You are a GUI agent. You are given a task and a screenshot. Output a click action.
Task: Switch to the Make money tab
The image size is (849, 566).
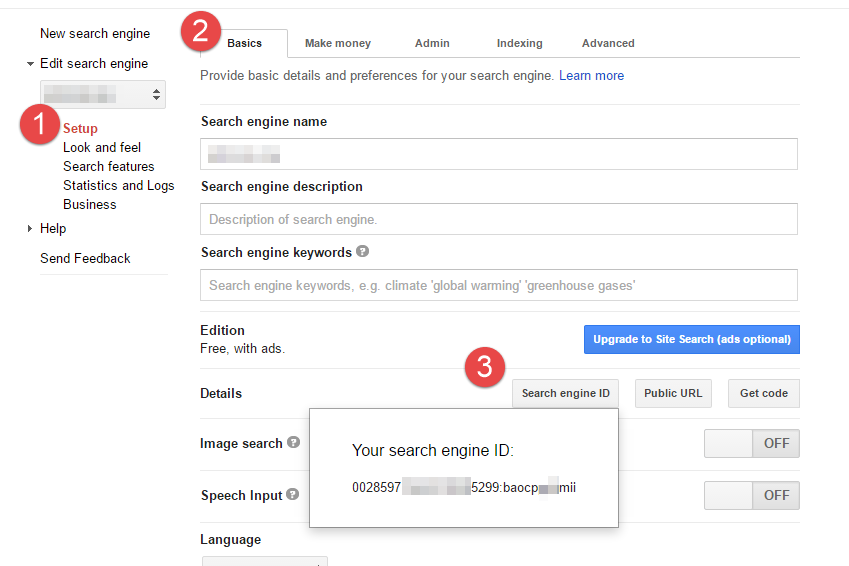(x=337, y=43)
